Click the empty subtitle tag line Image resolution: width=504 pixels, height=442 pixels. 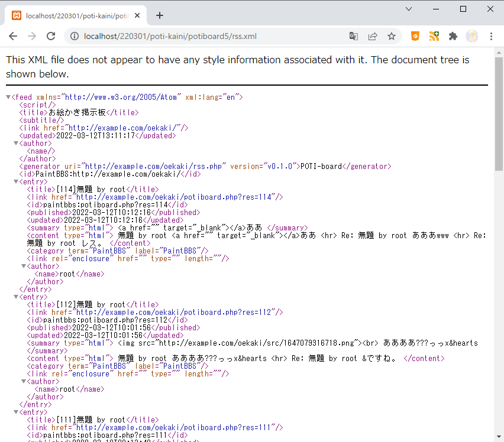(41, 120)
